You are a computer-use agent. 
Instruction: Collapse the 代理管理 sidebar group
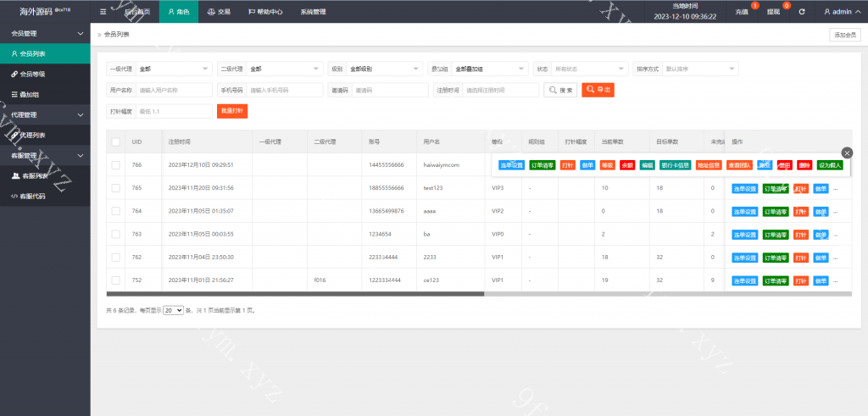[45, 114]
